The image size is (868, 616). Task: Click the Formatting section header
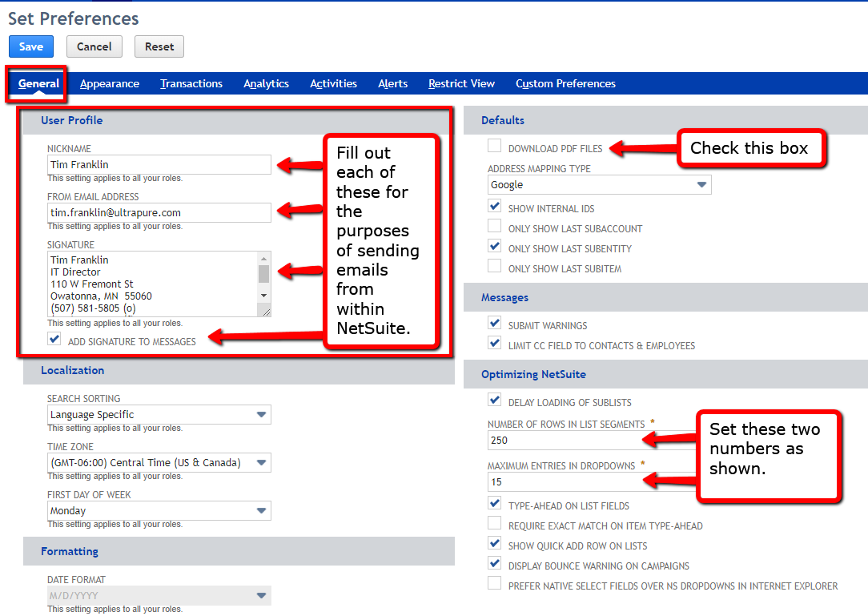click(70, 551)
